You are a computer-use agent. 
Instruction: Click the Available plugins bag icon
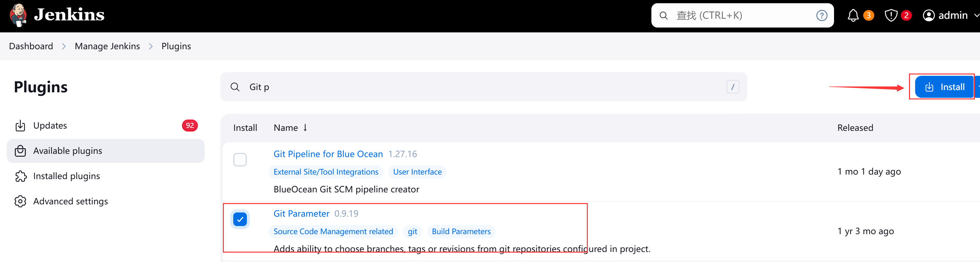(x=20, y=151)
